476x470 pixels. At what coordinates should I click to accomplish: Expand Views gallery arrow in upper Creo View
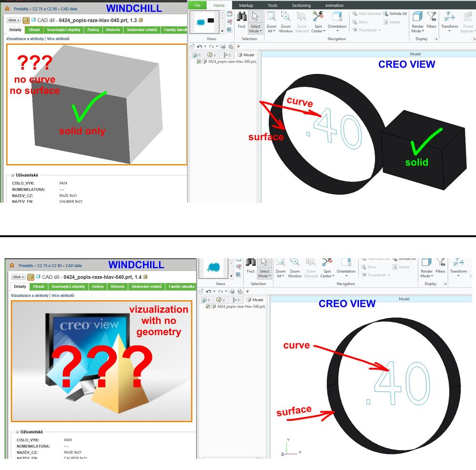[222, 31]
